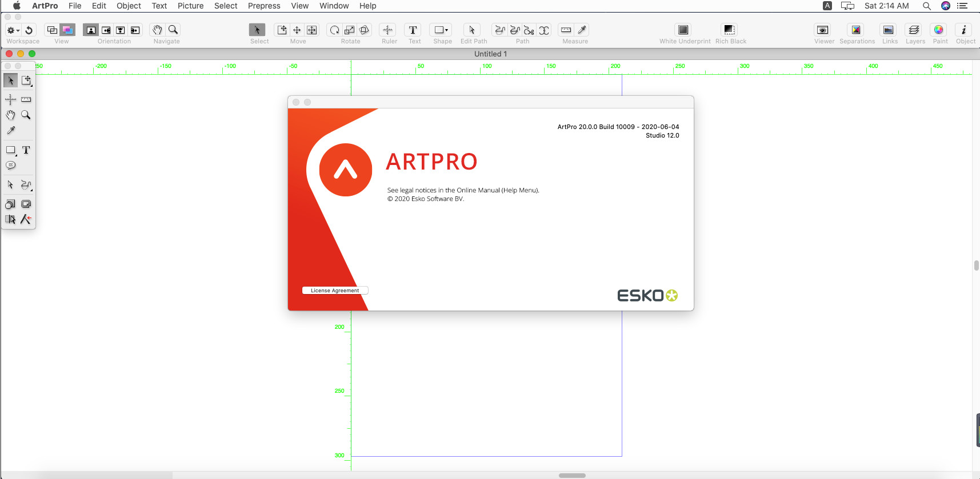
Task: Pick the crosshair ruler tool in toolbox
Action: pos(10,99)
